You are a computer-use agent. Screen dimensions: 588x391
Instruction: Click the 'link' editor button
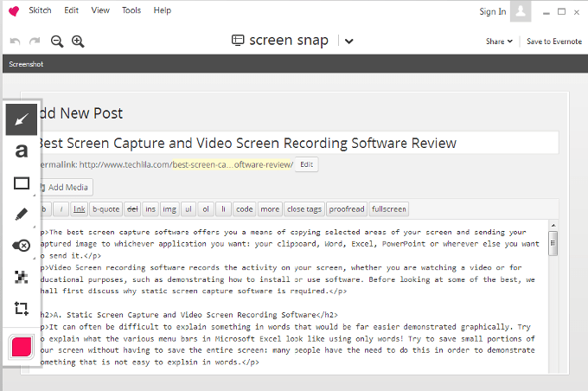(x=80, y=209)
